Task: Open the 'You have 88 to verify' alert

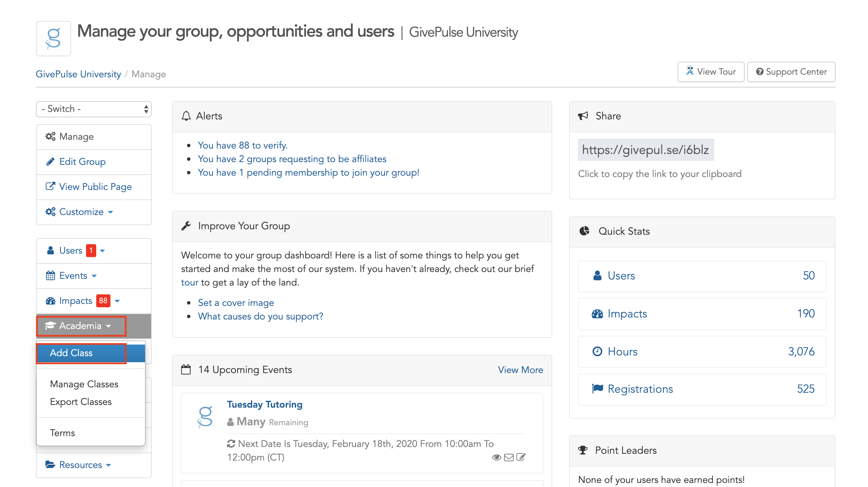Action: click(243, 145)
